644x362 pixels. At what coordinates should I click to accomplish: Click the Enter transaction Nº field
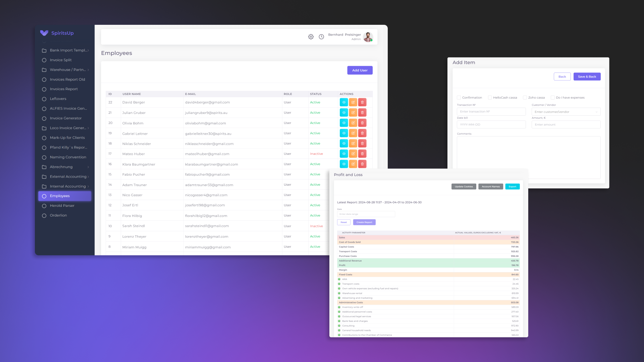(491, 112)
